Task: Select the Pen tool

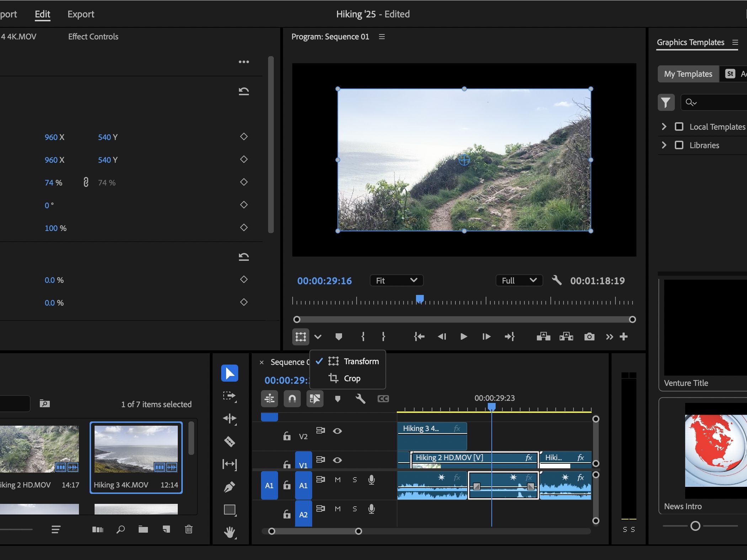Action: (x=230, y=486)
